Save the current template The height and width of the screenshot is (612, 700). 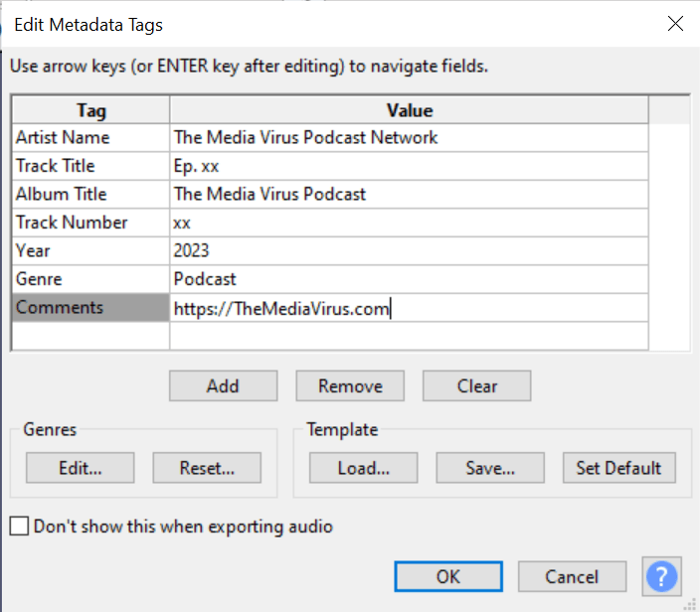490,467
